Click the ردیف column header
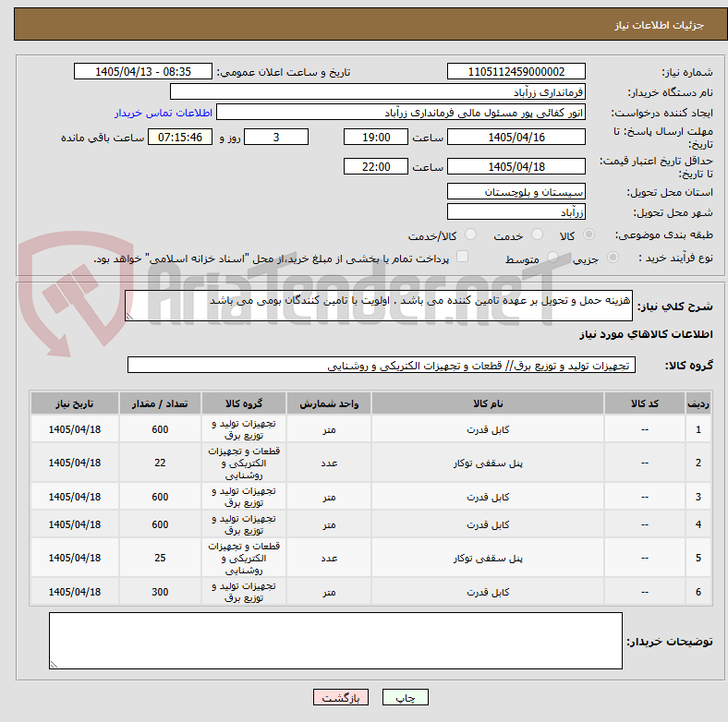The image size is (728, 722). click(x=698, y=403)
